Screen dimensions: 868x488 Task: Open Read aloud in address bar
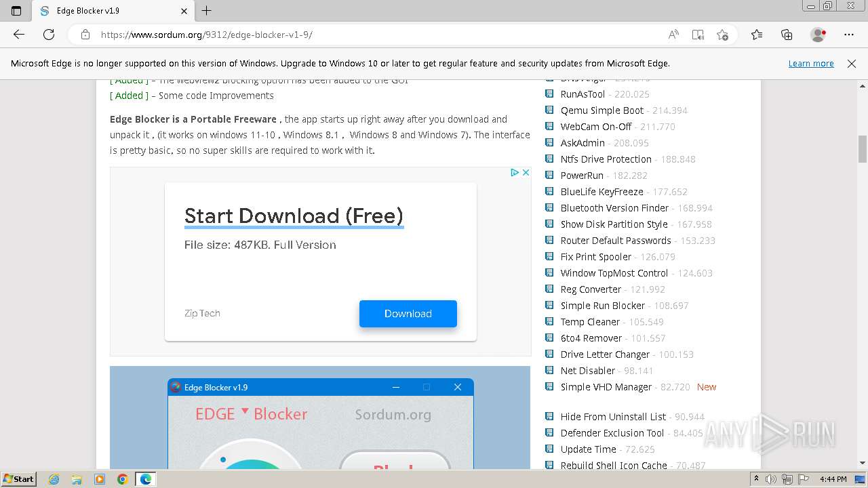[x=673, y=35]
